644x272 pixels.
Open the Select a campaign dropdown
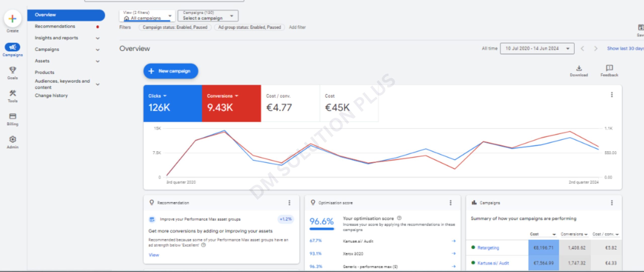pyautogui.click(x=208, y=16)
